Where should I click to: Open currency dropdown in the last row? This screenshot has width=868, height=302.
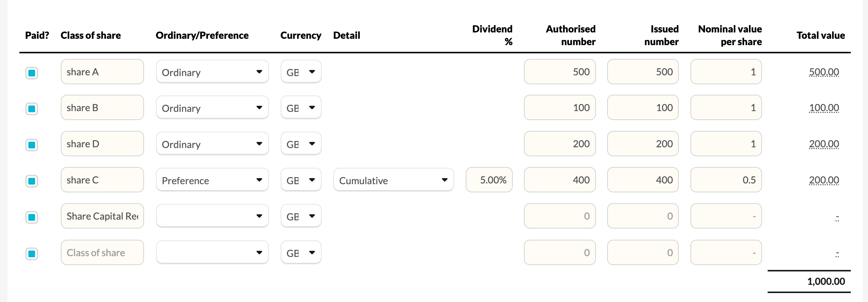tap(301, 252)
